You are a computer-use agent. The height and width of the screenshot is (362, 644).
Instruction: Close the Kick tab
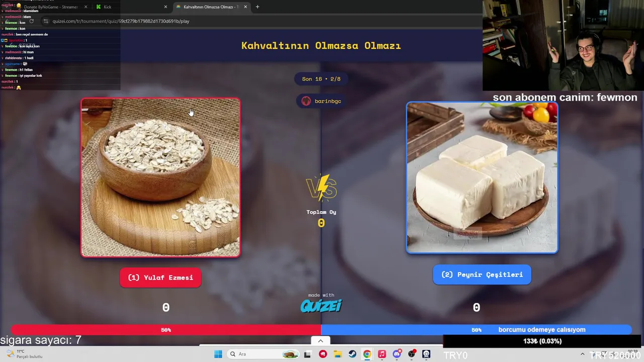[x=166, y=7]
